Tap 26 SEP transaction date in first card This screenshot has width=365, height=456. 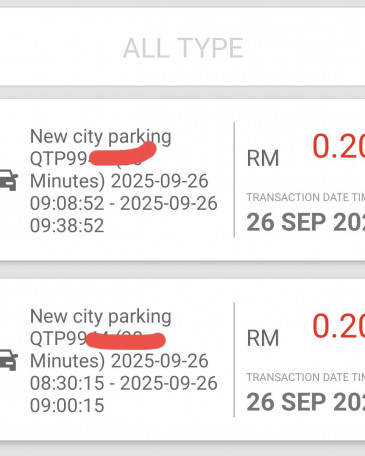point(305,222)
